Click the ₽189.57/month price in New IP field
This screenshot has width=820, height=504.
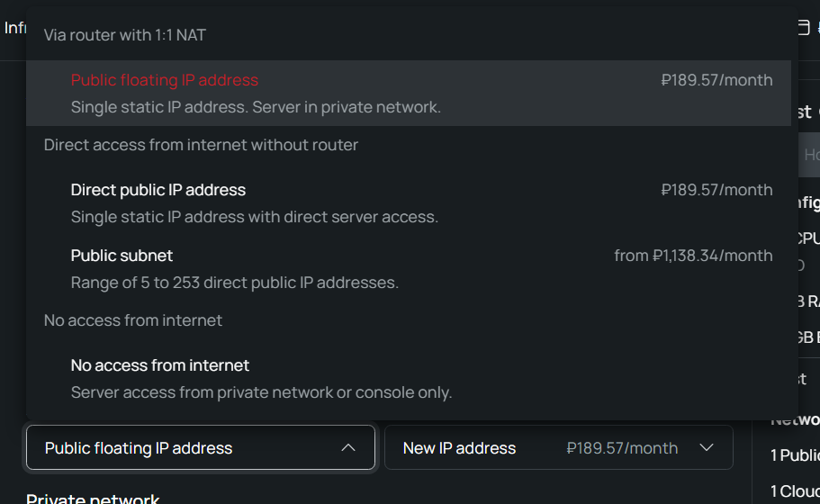pos(622,448)
